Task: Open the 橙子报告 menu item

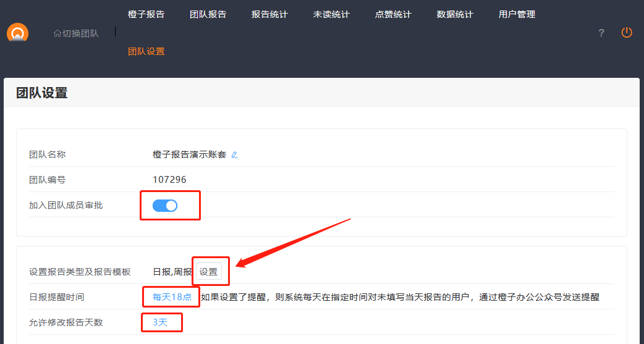Action: [146, 14]
